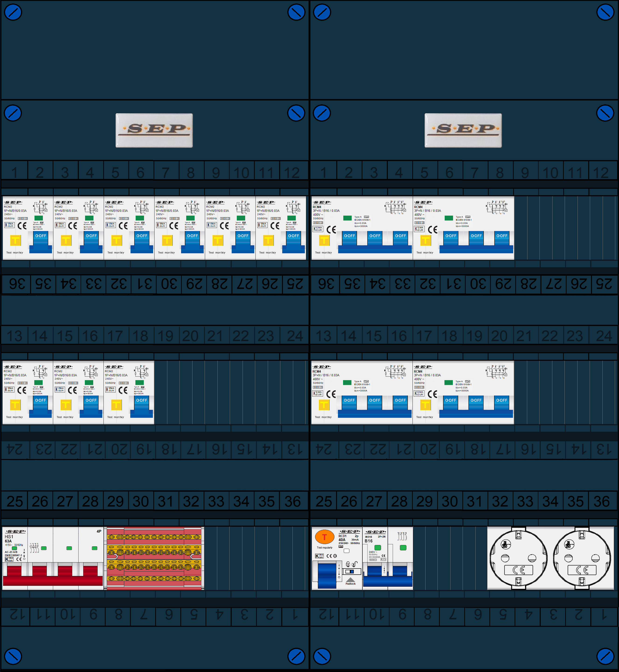Click the green indicator on the INS18 B16 breaker

pyautogui.click(x=378, y=548)
